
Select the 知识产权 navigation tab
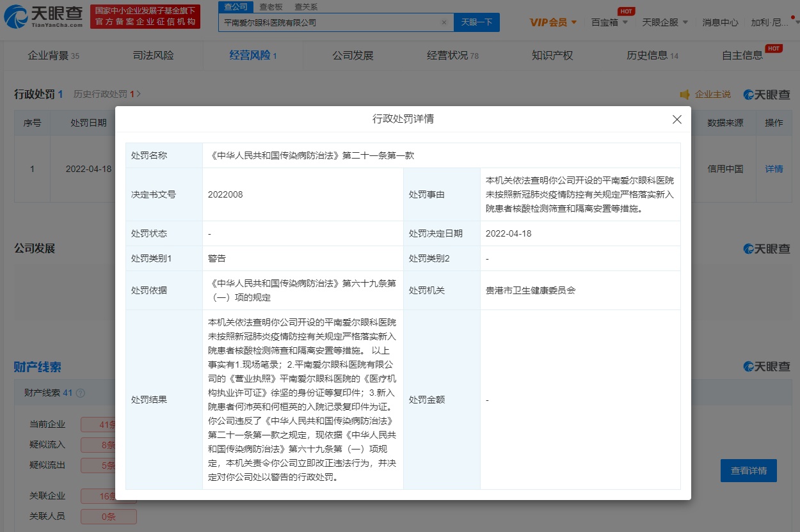coord(552,56)
